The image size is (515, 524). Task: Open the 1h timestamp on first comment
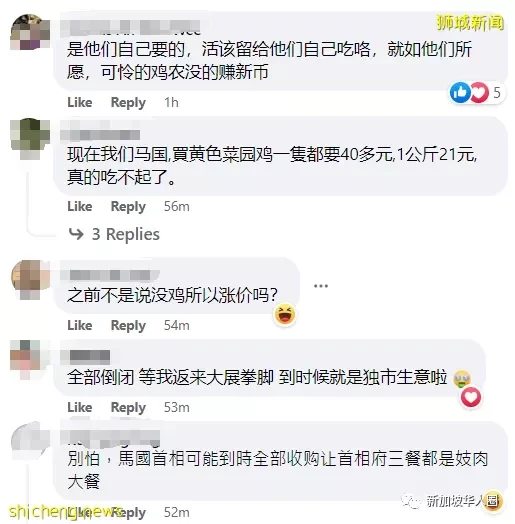[171, 102]
